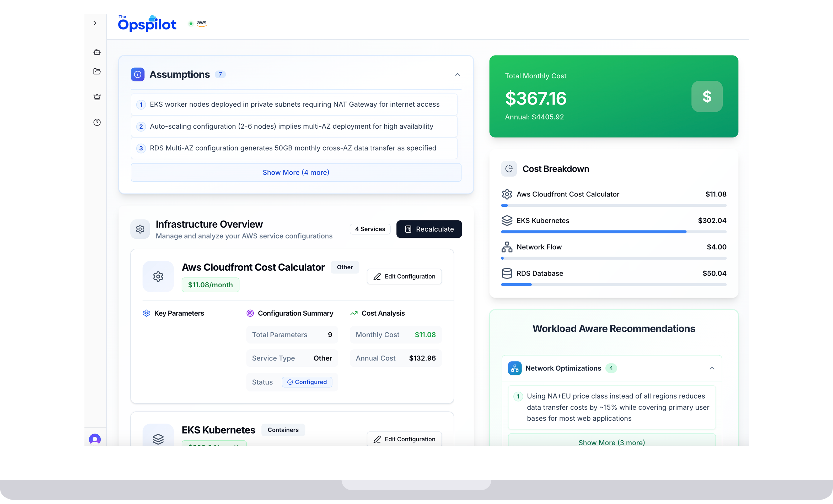This screenshot has height=504, width=833.
Task: Collapse the Network Optimizations section
Action: 712,368
